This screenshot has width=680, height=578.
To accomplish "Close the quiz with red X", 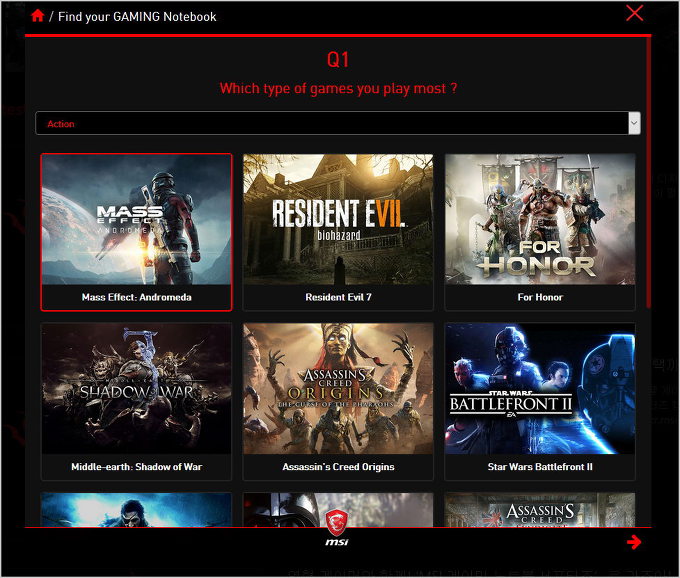I will pyautogui.click(x=634, y=13).
